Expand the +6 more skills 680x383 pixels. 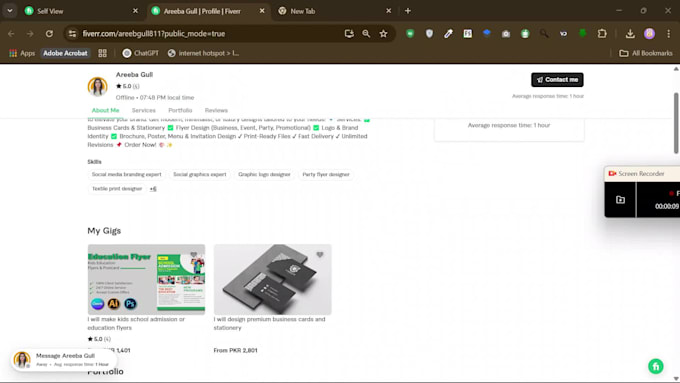153,189
